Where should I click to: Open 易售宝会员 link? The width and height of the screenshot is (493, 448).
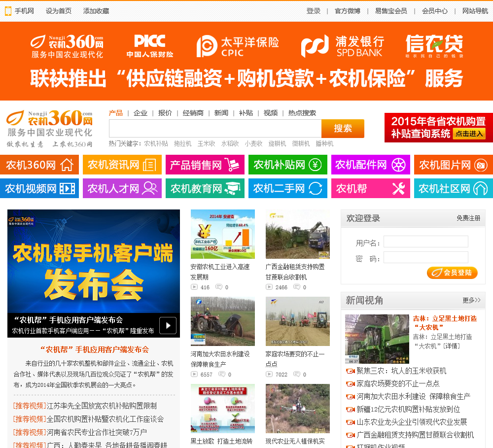coord(391,11)
